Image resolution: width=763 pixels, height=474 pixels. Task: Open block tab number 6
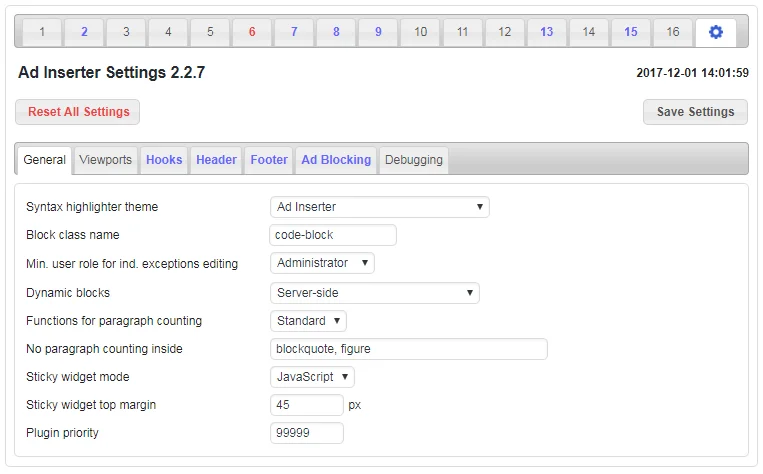252,32
